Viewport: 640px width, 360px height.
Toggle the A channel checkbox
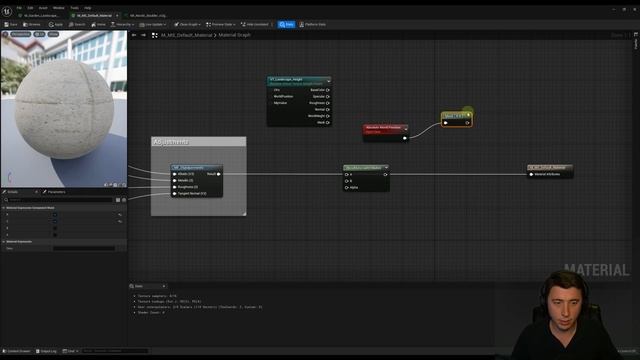[55, 235]
